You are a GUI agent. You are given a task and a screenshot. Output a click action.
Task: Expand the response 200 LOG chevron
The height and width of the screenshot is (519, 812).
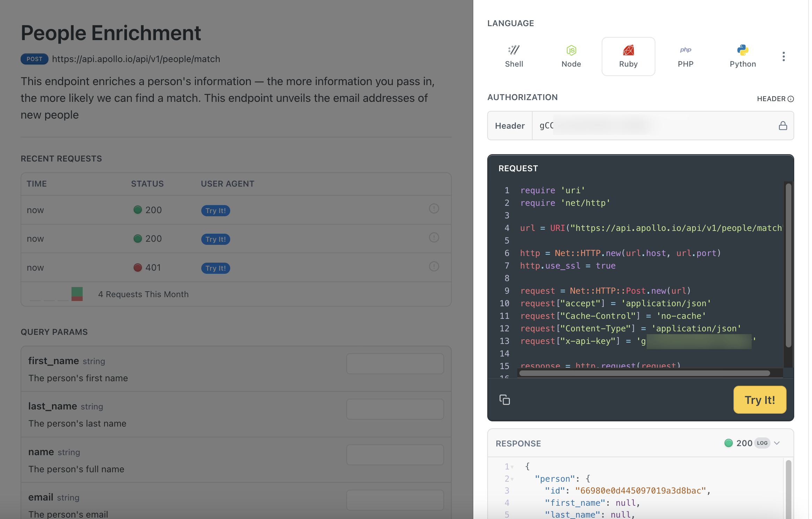[x=776, y=443]
